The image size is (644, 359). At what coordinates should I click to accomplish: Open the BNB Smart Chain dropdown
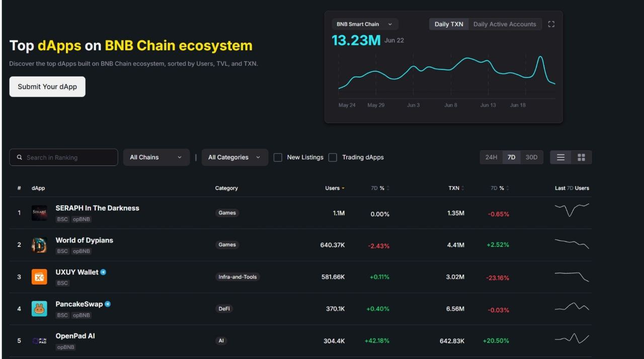coord(365,24)
